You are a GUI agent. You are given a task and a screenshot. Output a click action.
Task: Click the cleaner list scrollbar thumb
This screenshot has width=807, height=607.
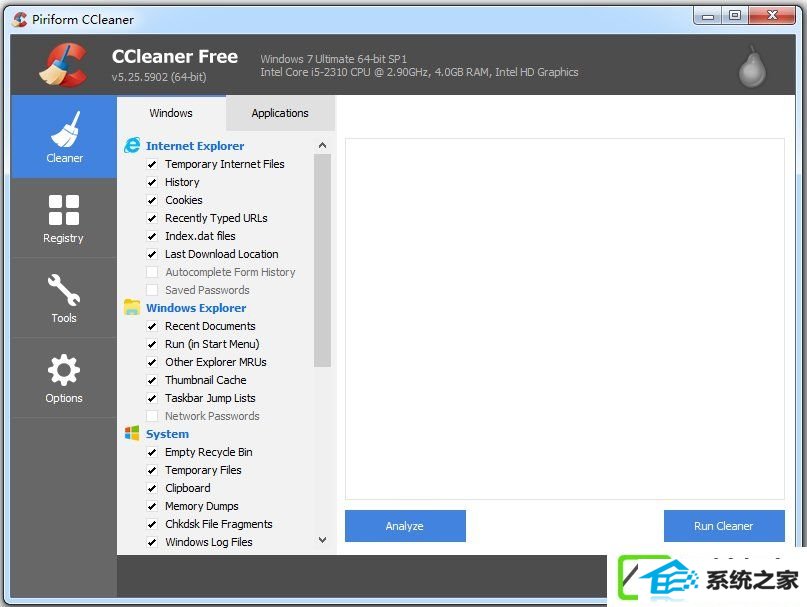coord(322,260)
